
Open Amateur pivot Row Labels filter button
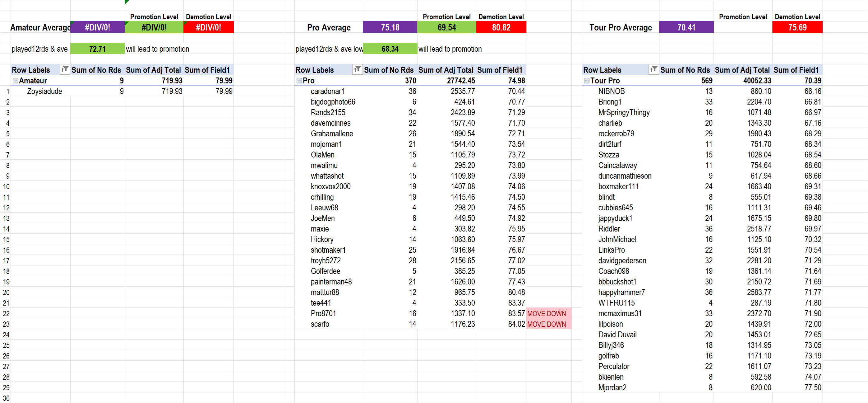tap(64, 69)
